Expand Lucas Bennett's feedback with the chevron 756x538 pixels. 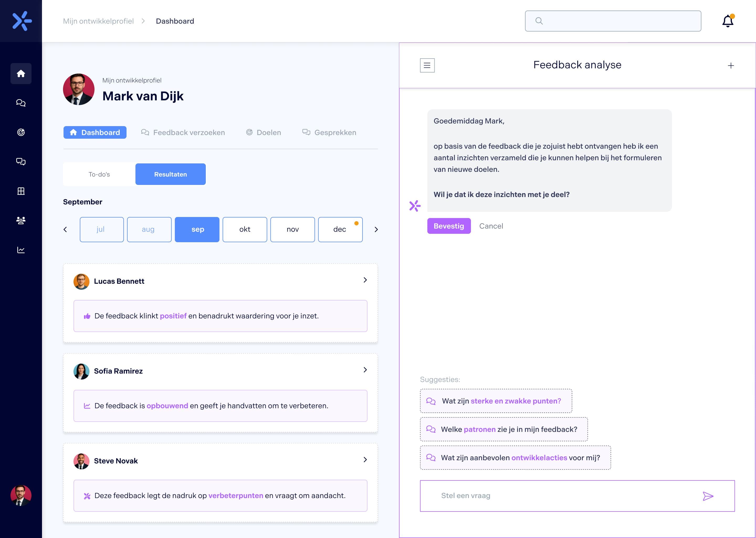point(365,280)
